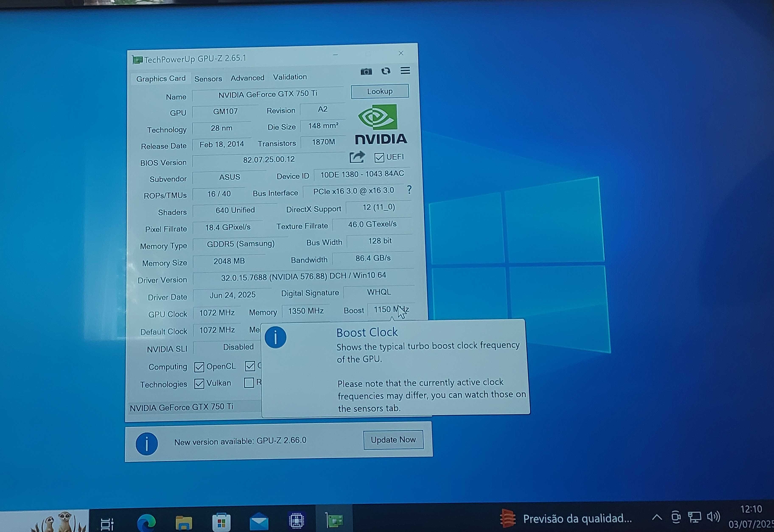Click the Driver Date Jun 24, 2025

[x=232, y=295]
